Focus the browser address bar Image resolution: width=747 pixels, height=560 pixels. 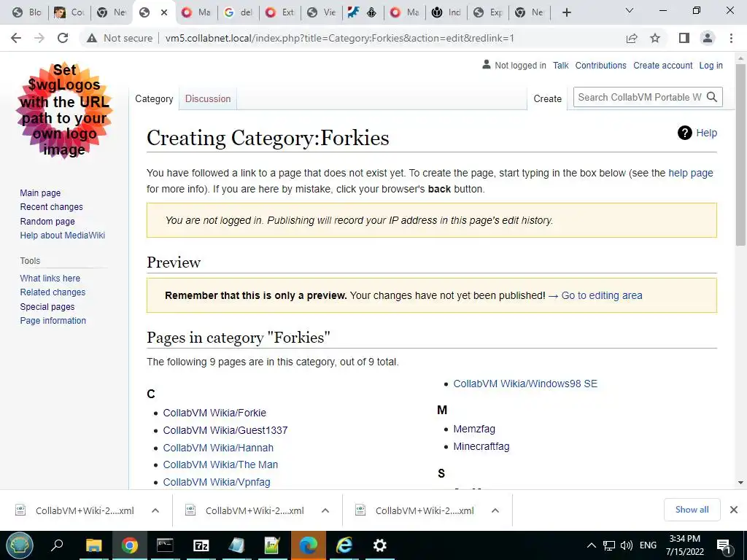(340, 38)
